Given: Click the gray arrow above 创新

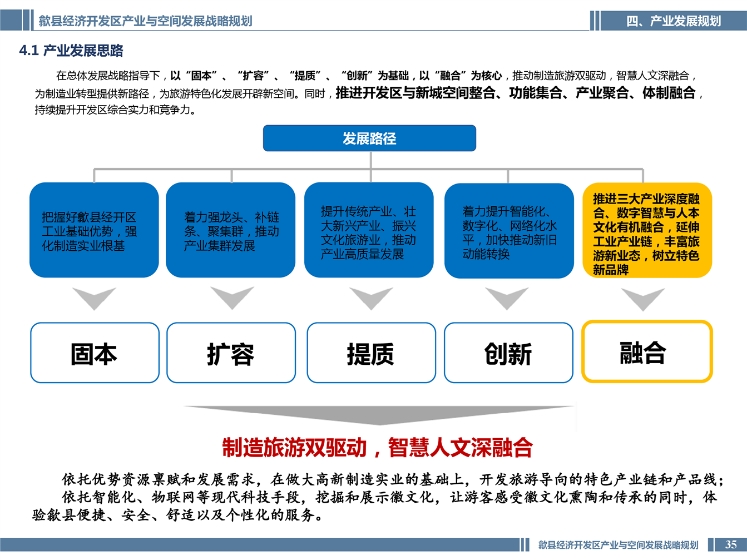Looking at the screenshot, I should [x=507, y=299].
